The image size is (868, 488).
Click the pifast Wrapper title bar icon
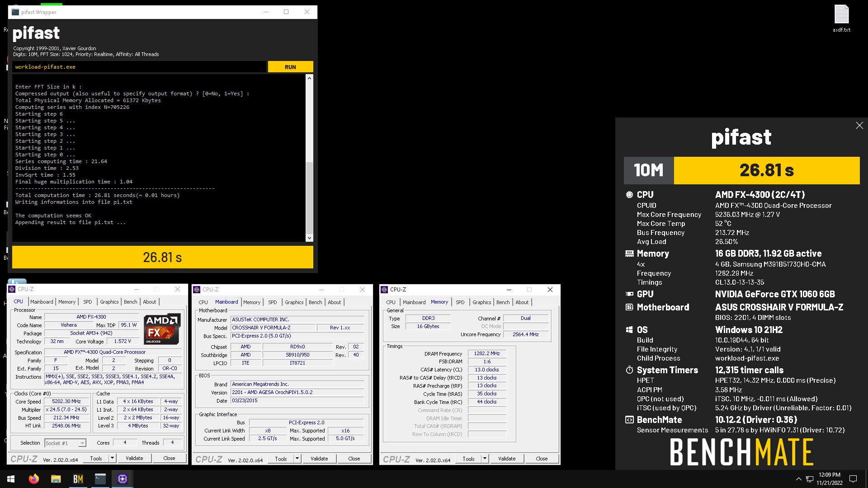pyautogui.click(x=15, y=12)
